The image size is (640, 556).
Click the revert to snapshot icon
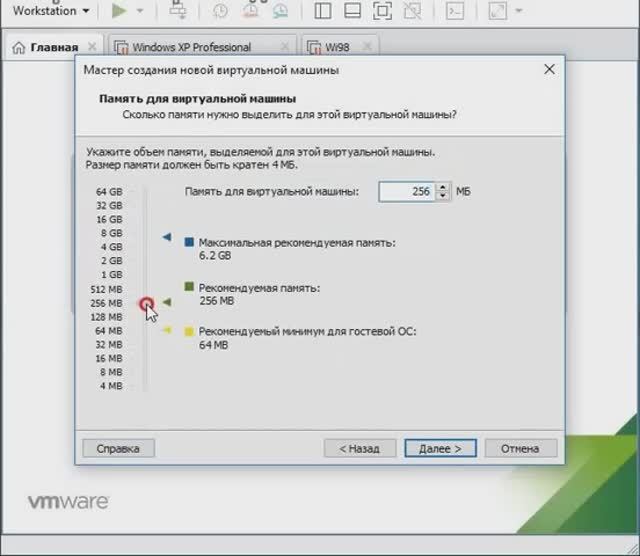click(x=251, y=10)
